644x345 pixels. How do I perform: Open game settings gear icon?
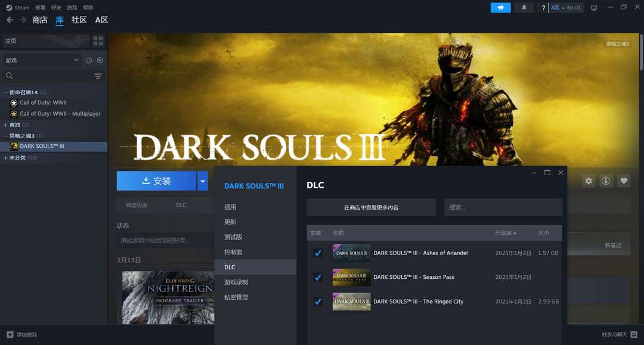click(x=589, y=181)
